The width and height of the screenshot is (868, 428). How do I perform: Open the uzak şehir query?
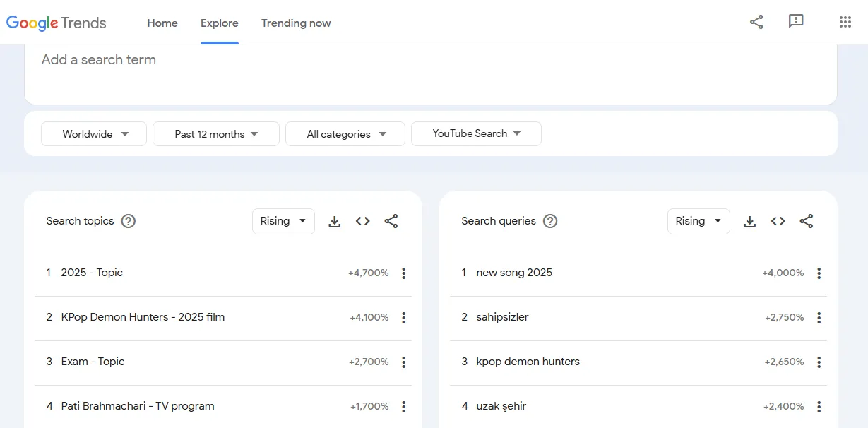[x=501, y=406]
